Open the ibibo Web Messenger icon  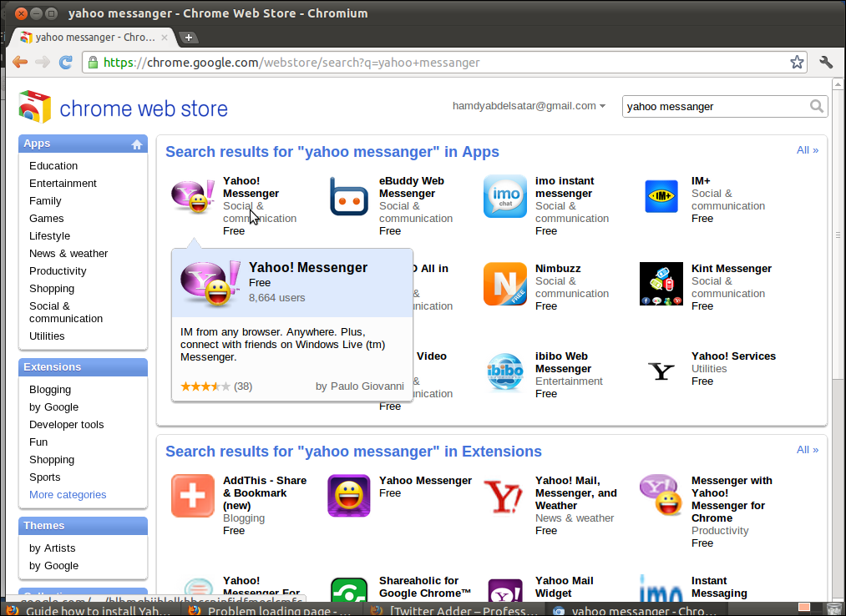[505, 371]
